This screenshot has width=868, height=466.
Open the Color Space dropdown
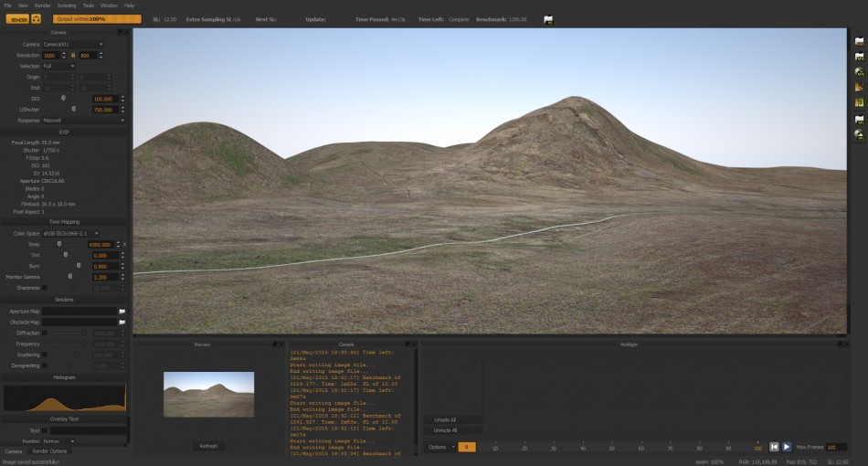click(x=71, y=234)
